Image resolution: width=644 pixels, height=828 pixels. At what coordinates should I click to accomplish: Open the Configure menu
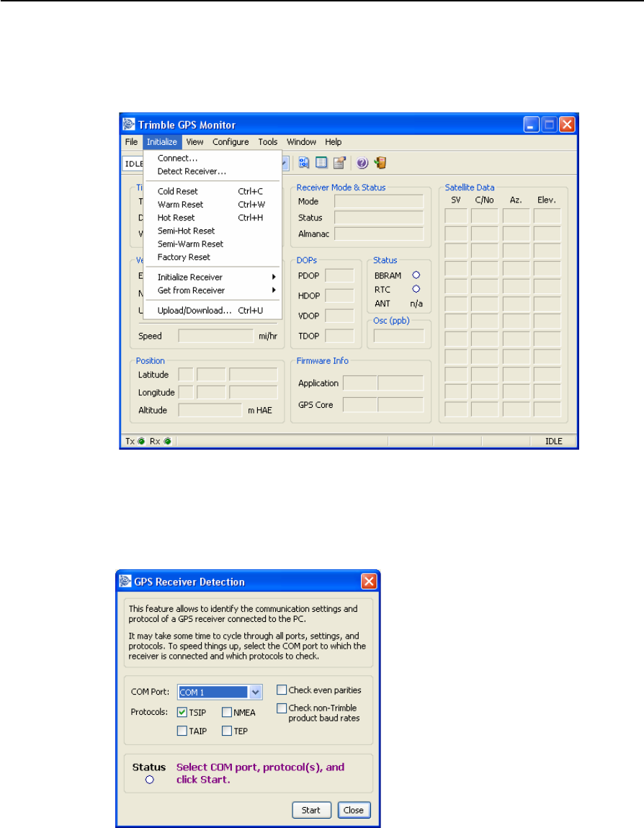(x=231, y=141)
